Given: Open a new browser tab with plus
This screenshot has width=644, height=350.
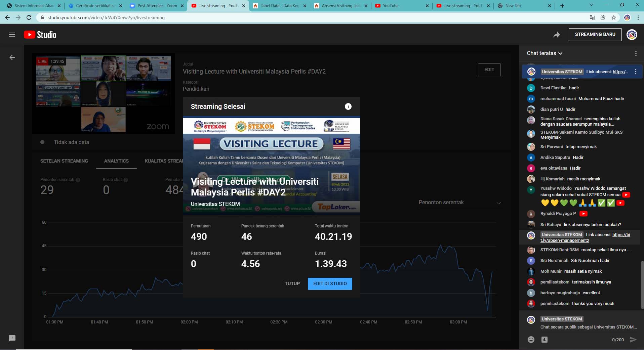Looking at the screenshot, I should coord(562,6).
